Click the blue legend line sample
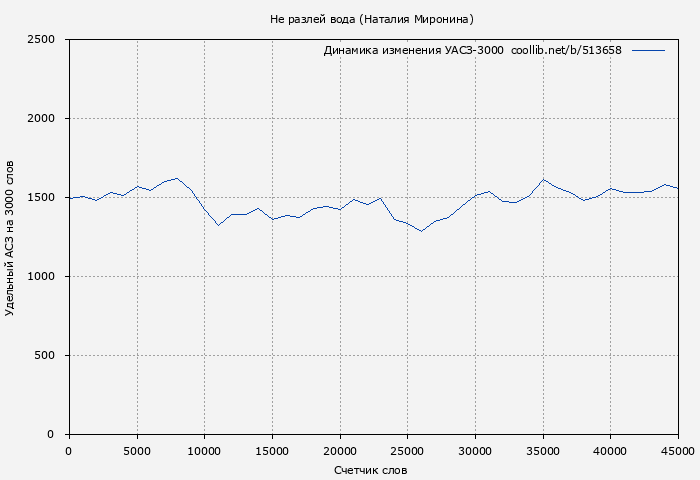This screenshot has height=480, width=700. pyautogui.click(x=648, y=50)
